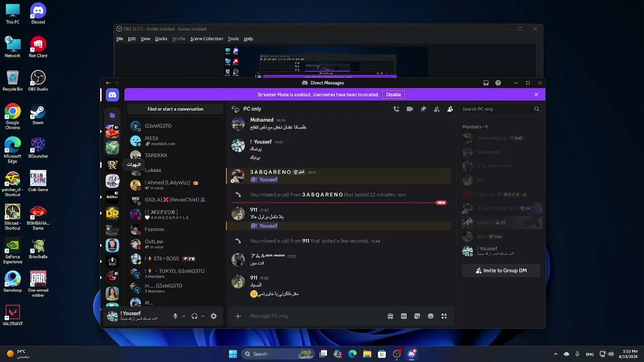The height and width of the screenshot is (362, 644).
Task: Disable Streamer Mode from the purple banner
Action: (393, 95)
